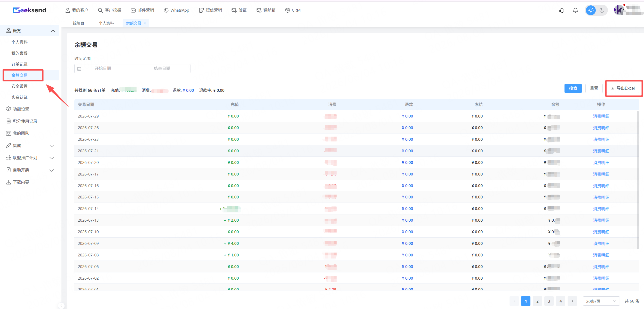This screenshot has width=644, height=309.
Task: Open 消费明细 for 2026-07-26
Action: (x=601, y=128)
